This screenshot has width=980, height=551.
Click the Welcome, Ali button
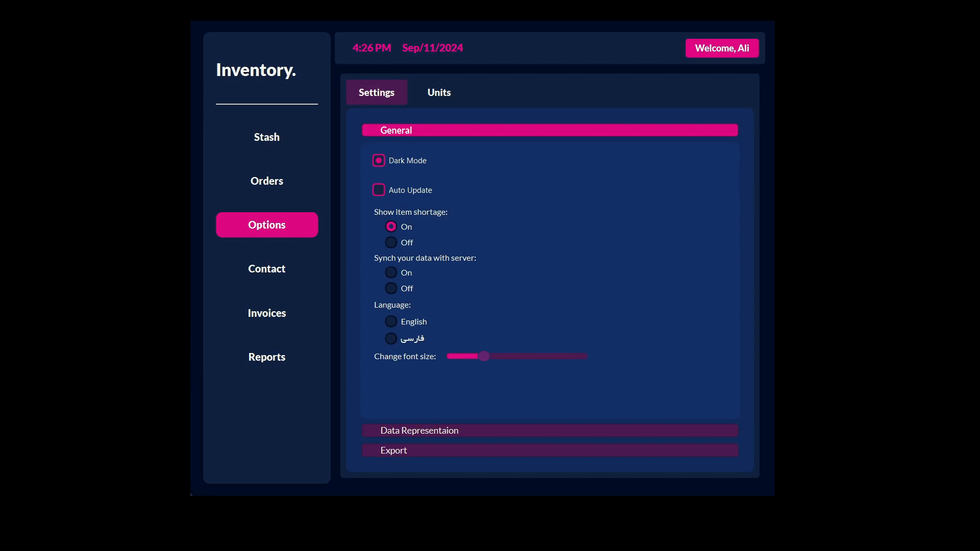(x=722, y=48)
